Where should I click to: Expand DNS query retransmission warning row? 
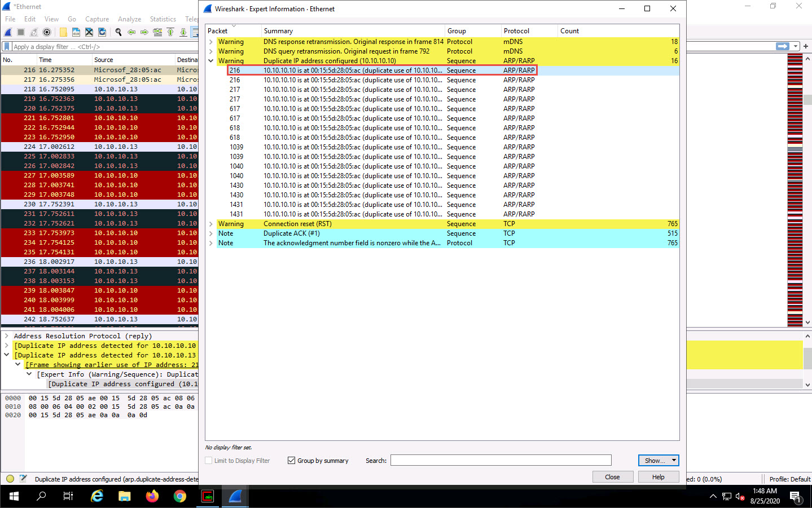pyautogui.click(x=211, y=51)
